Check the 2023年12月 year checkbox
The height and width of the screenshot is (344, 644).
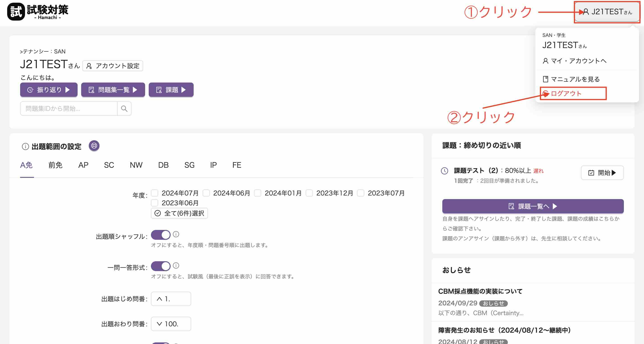coord(309,193)
